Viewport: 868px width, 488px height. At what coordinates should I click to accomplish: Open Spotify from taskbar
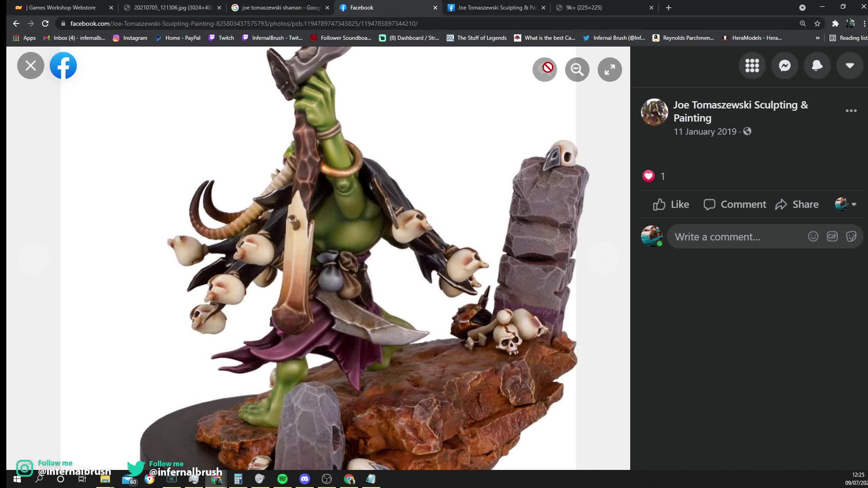pyautogui.click(x=283, y=479)
